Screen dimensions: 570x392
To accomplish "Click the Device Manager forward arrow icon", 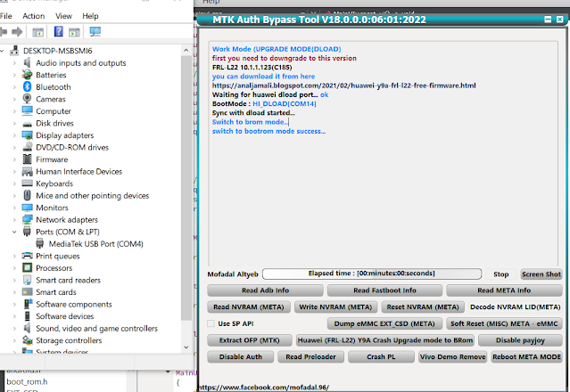I will [x=17, y=32].
